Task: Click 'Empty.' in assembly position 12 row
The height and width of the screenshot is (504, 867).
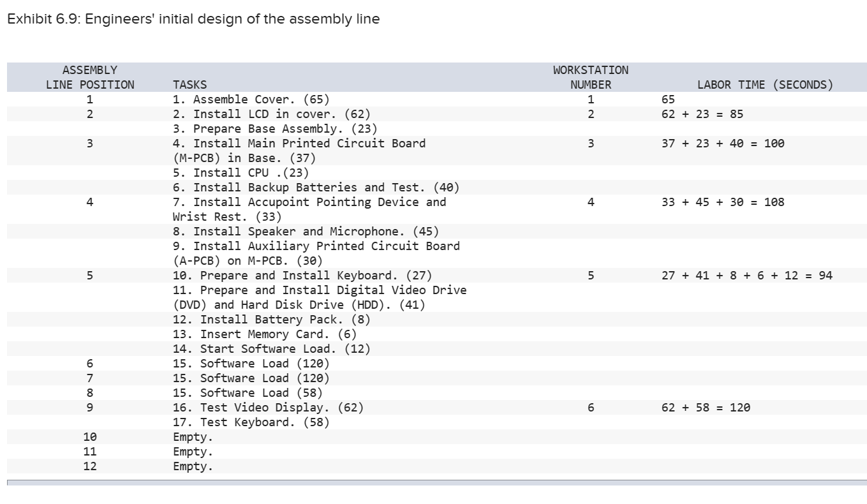Action: pyautogui.click(x=193, y=467)
